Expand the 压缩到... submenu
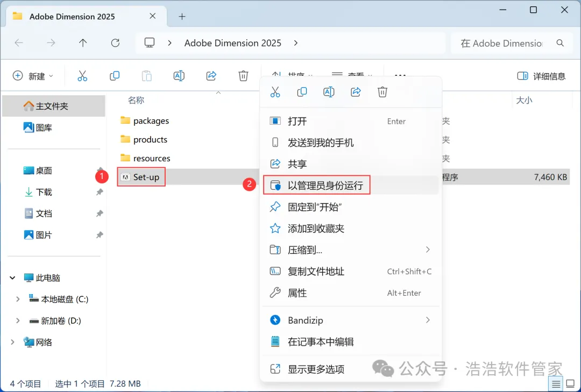This screenshot has width=581, height=392. pyautogui.click(x=351, y=250)
